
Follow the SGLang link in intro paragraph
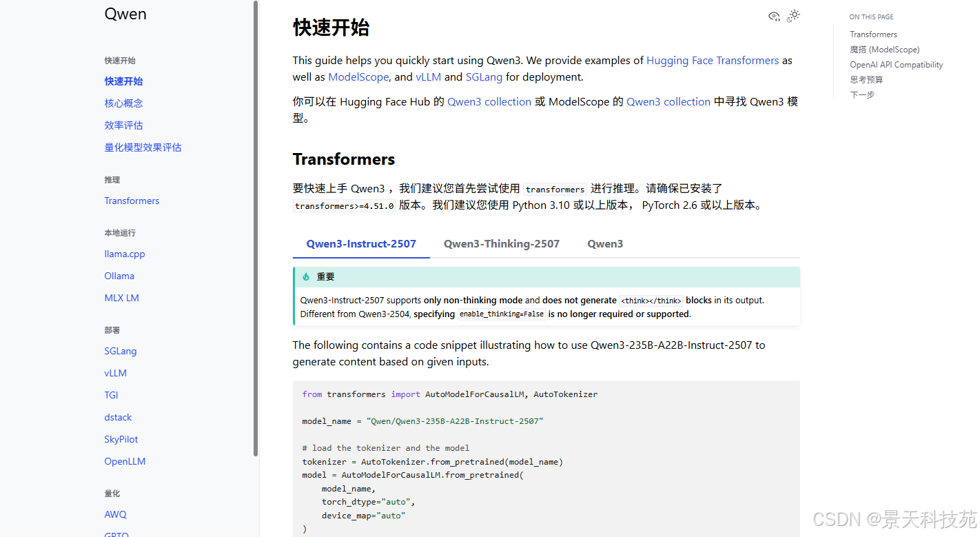click(x=484, y=77)
